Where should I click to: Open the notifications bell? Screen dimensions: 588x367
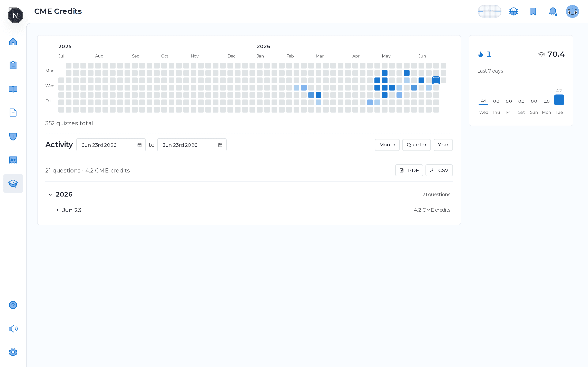coord(553,11)
